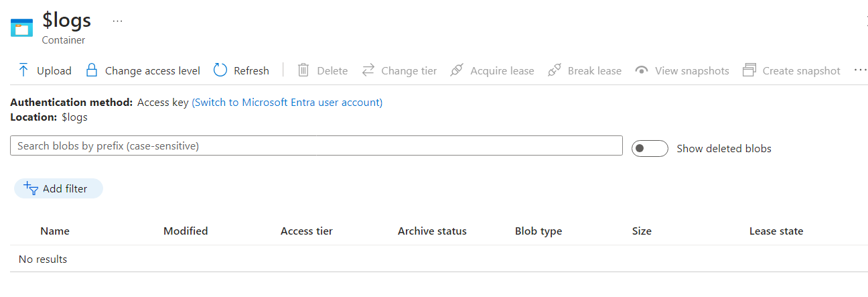Click the Delete toolbar label
This screenshot has height=297, width=868.
coord(332,71)
